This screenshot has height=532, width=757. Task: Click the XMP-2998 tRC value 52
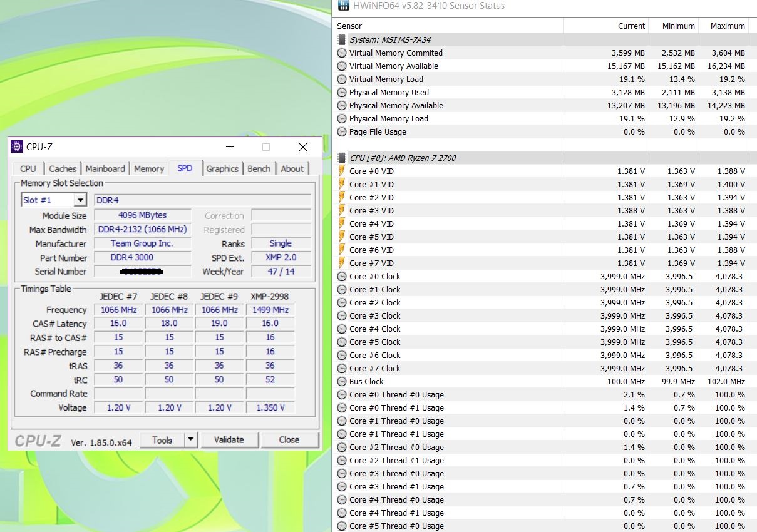pyautogui.click(x=270, y=379)
